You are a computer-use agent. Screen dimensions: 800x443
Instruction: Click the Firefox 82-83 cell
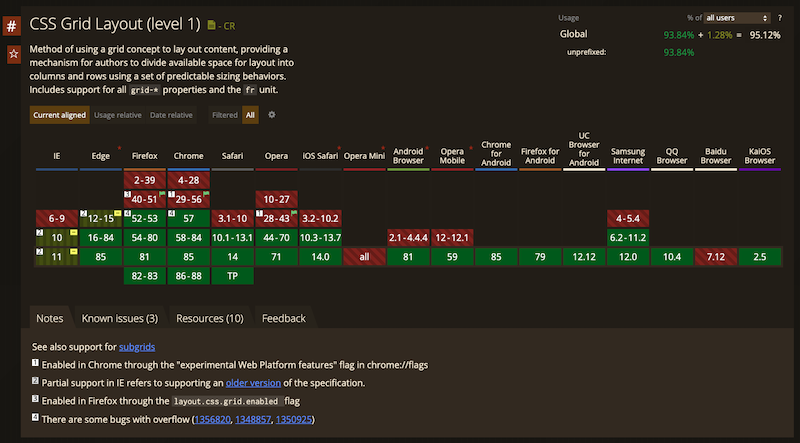pyautogui.click(x=144, y=276)
